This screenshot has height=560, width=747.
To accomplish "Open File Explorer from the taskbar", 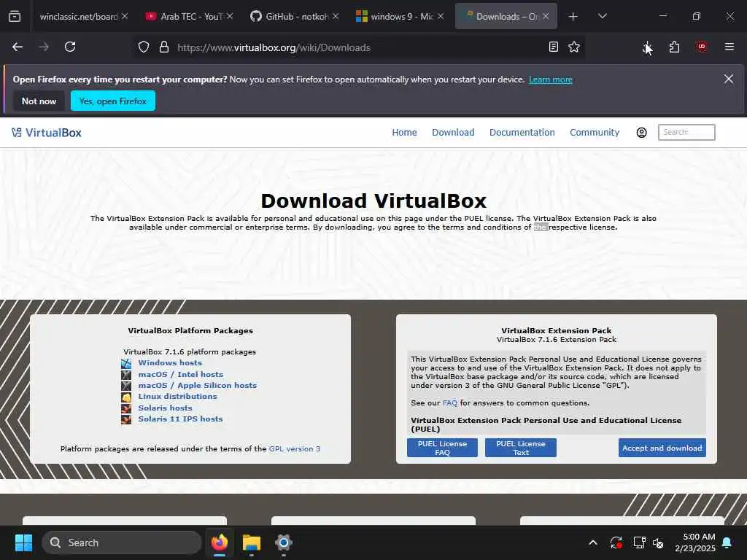I will pyautogui.click(x=252, y=542).
